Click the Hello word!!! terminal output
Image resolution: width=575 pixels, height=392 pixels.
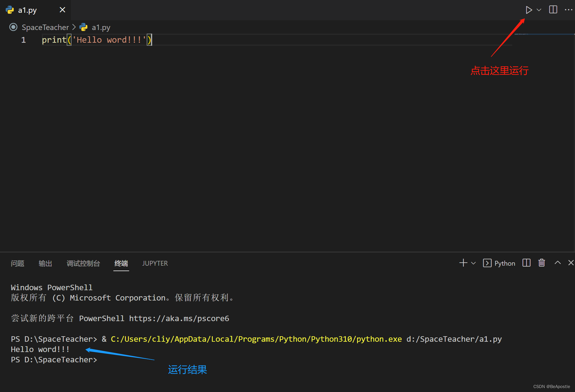click(x=40, y=350)
